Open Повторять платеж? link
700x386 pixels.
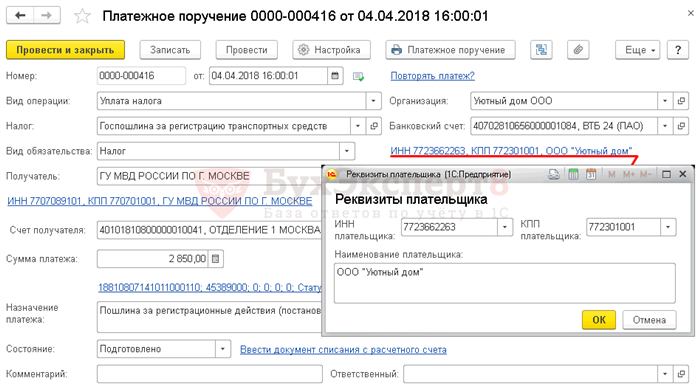pos(432,76)
